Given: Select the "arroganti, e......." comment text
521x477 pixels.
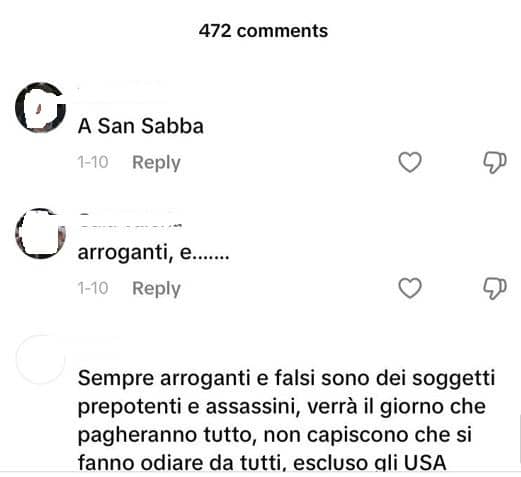Looking at the screenshot, I should tap(153, 252).
